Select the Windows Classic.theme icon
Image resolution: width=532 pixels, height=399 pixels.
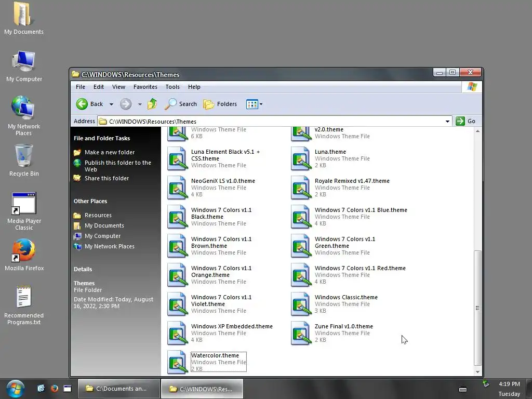coord(301,304)
